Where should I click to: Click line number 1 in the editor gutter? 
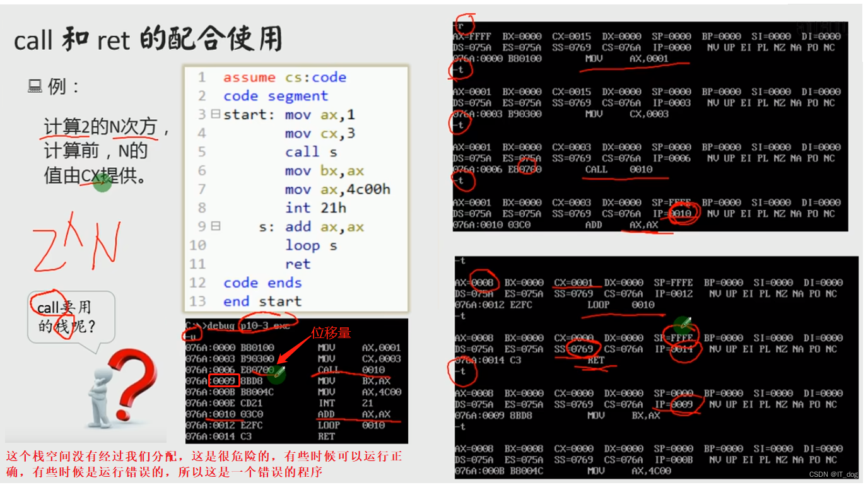tap(202, 78)
